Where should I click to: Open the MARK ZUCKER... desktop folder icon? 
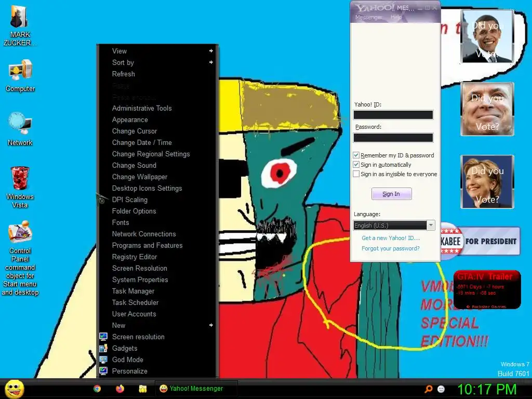click(19, 25)
